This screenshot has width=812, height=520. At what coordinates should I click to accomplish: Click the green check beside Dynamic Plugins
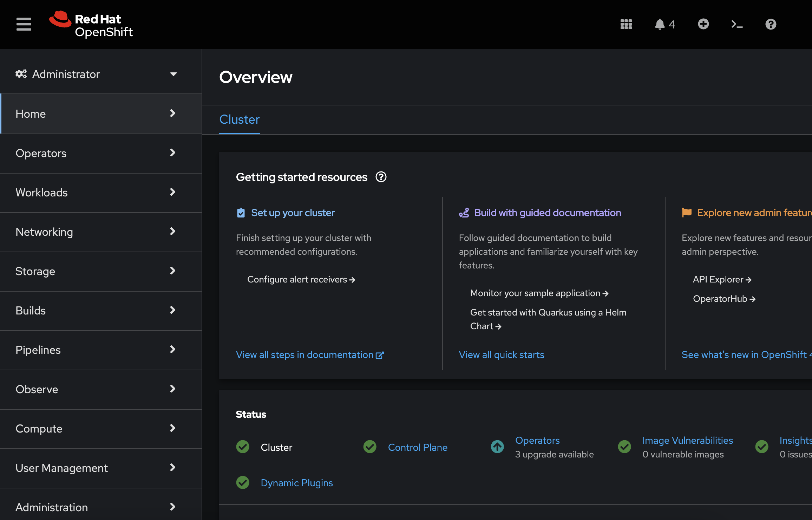[x=243, y=482]
